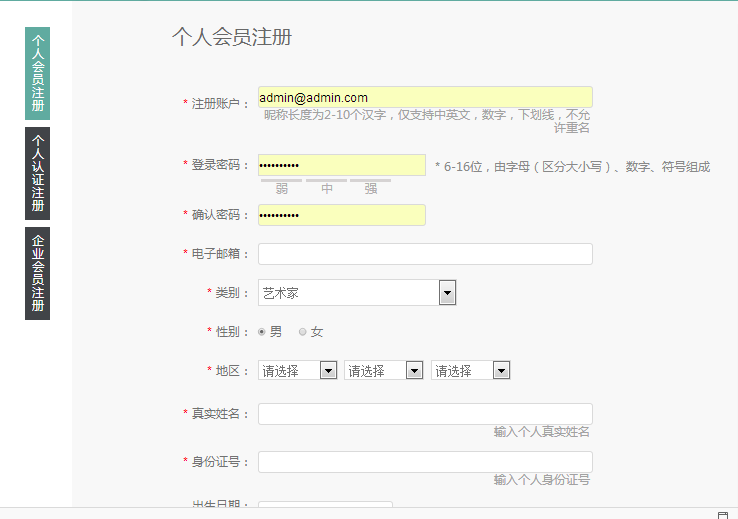The image size is (738, 519).
Task: Click the arrow of the 类别 dropdown
Action: point(448,293)
